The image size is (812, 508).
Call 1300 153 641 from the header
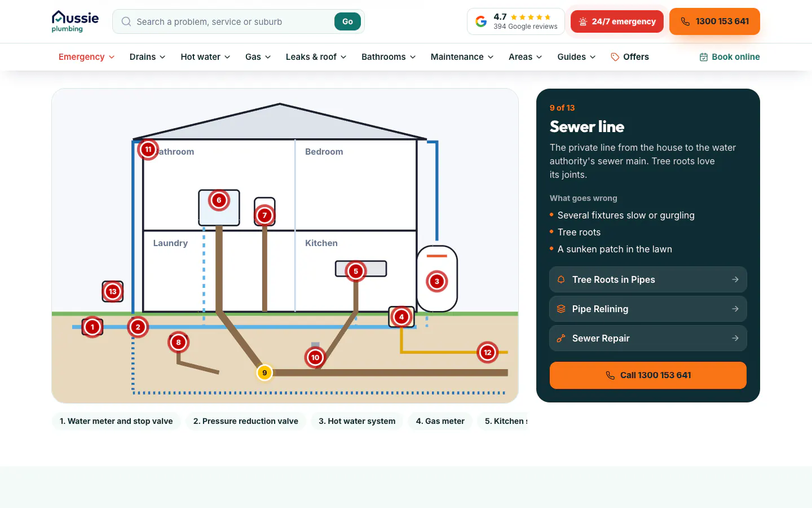[714, 21]
